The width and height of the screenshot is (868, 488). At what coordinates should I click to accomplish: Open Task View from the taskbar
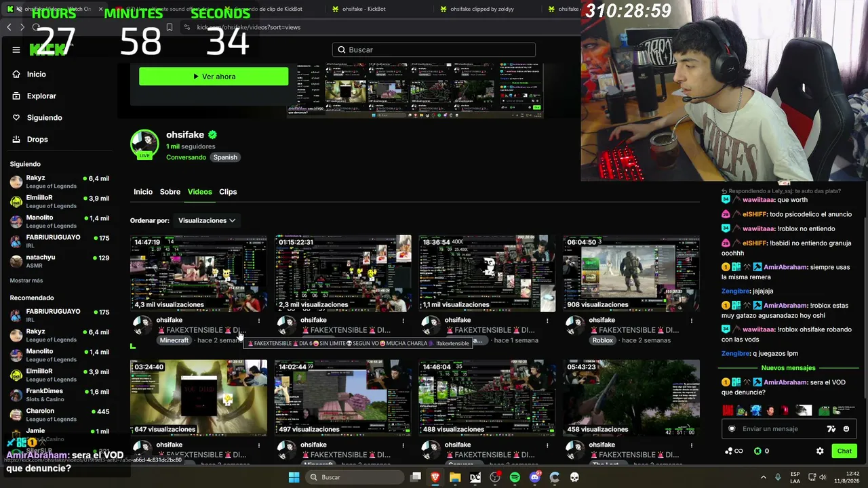point(416,477)
